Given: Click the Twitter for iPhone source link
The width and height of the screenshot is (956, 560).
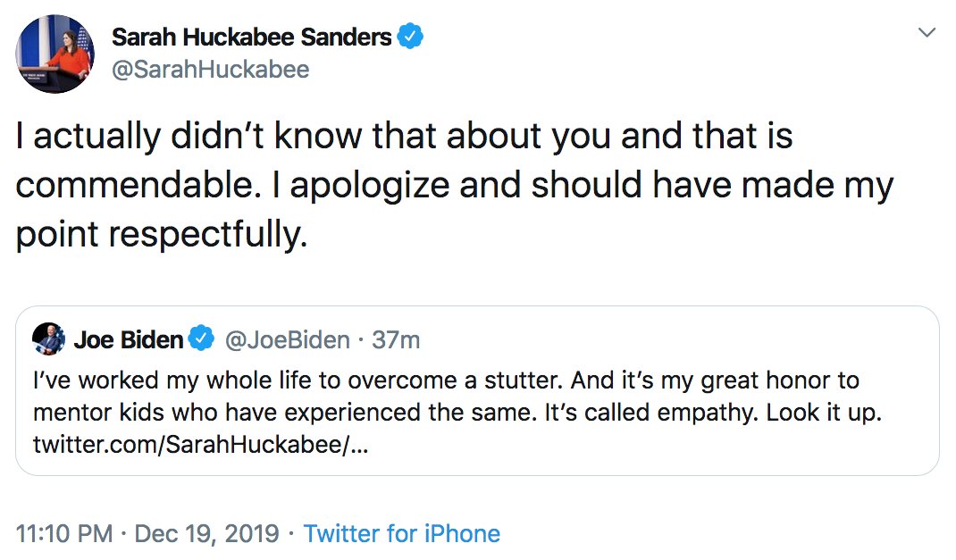Looking at the screenshot, I should [x=402, y=534].
